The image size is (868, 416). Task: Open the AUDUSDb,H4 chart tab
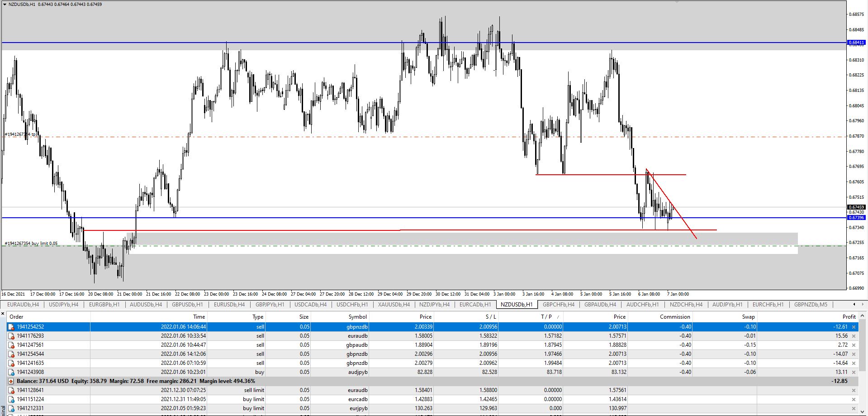pyautogui.click(x=146, y=305)
